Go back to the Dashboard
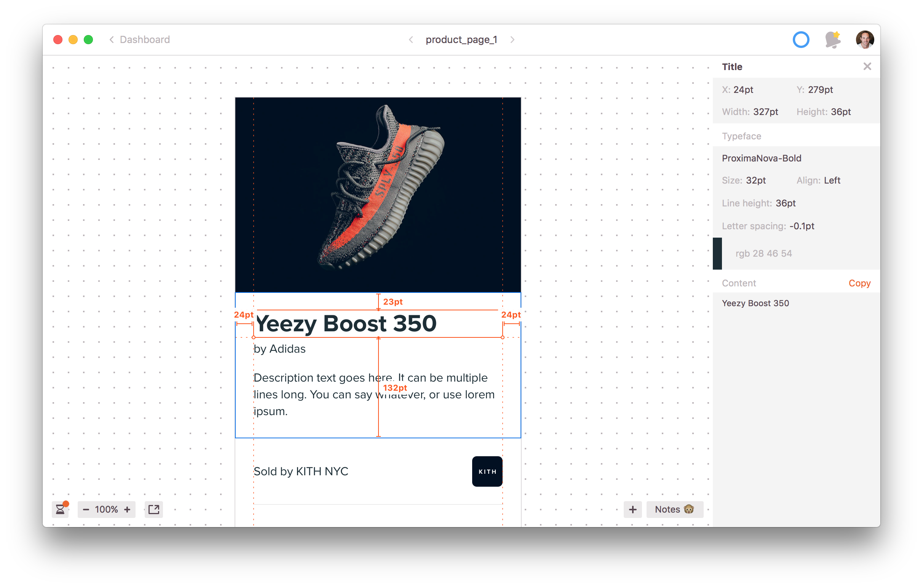Screen dimensions: 923x588 tap(139, 40)
